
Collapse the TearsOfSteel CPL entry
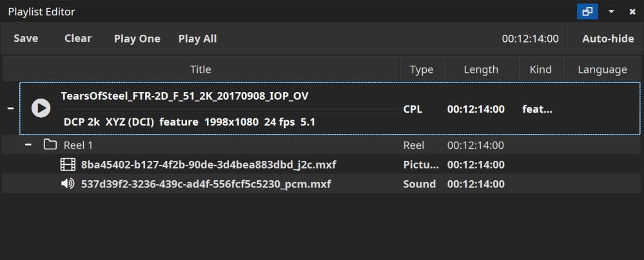click(10, 109)
